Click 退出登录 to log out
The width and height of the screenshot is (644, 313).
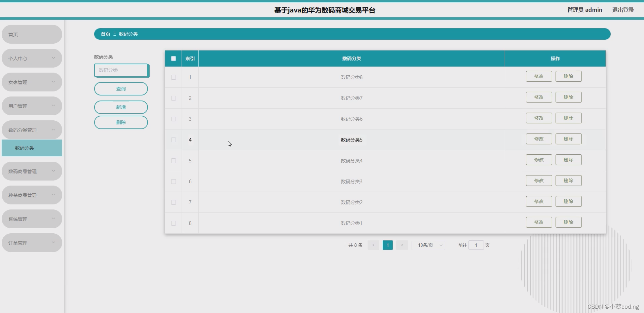(x=623, y=10)
